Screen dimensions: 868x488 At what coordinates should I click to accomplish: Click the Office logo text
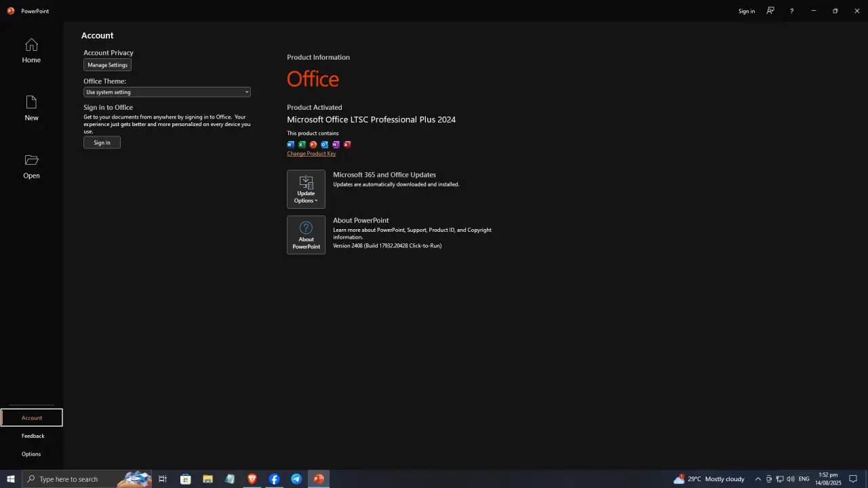coord(313,79)
